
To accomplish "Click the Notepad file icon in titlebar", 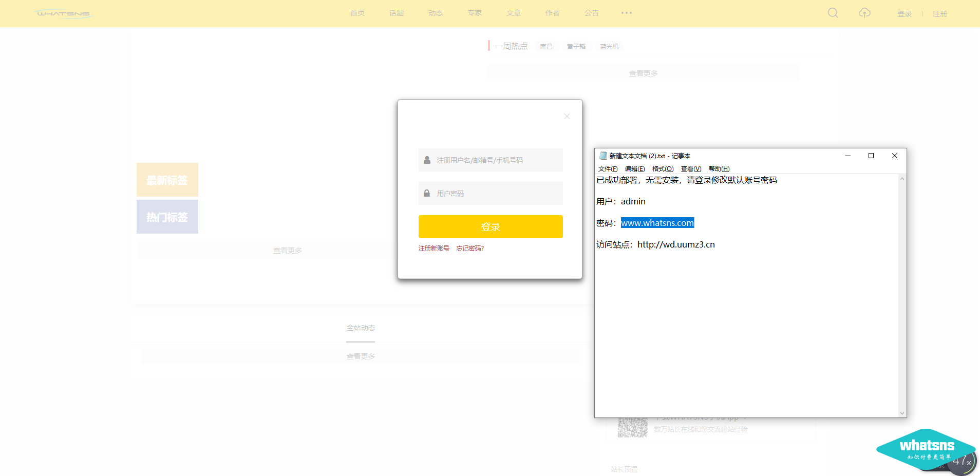I will coord(603,156).
